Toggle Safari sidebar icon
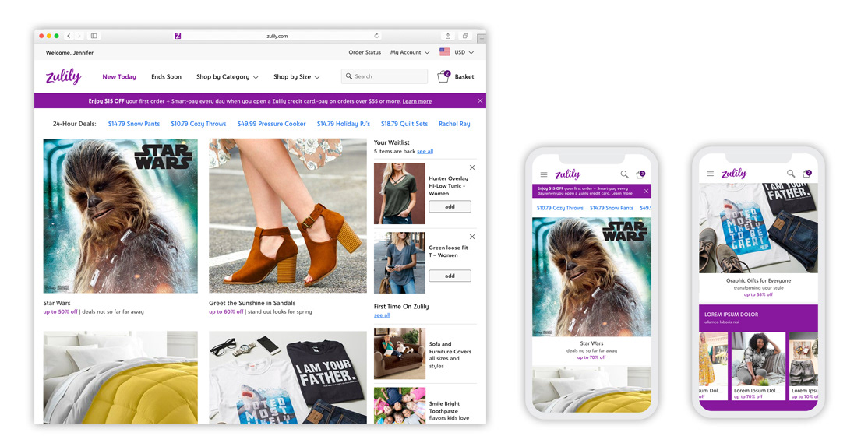This screenshot has height=436, width=868. (x=94, y=36)
